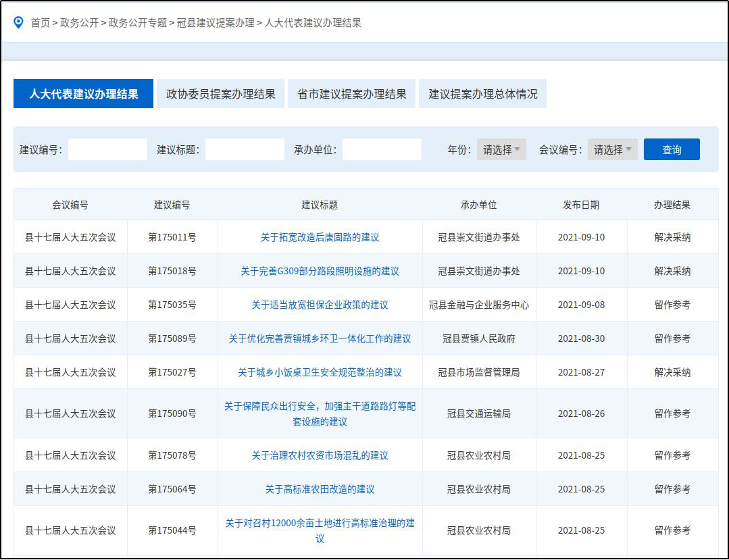Open the 会议编号 dropdown
Screen dimensions: 729x560
(612, 150)
